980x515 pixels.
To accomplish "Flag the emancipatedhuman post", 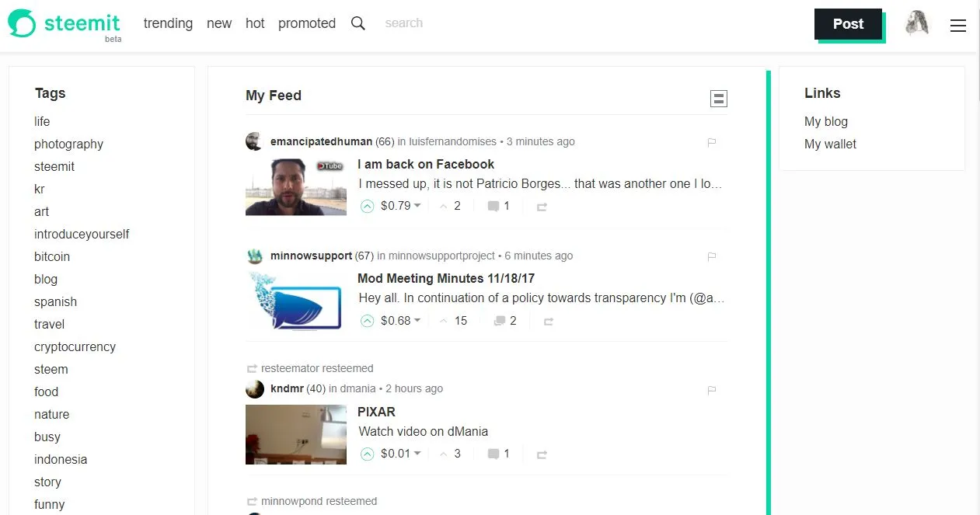I will 711,142.
